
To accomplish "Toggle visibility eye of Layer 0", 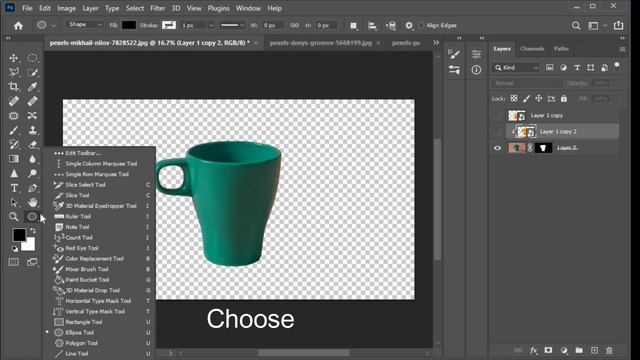I will click(x=497, y=148).
